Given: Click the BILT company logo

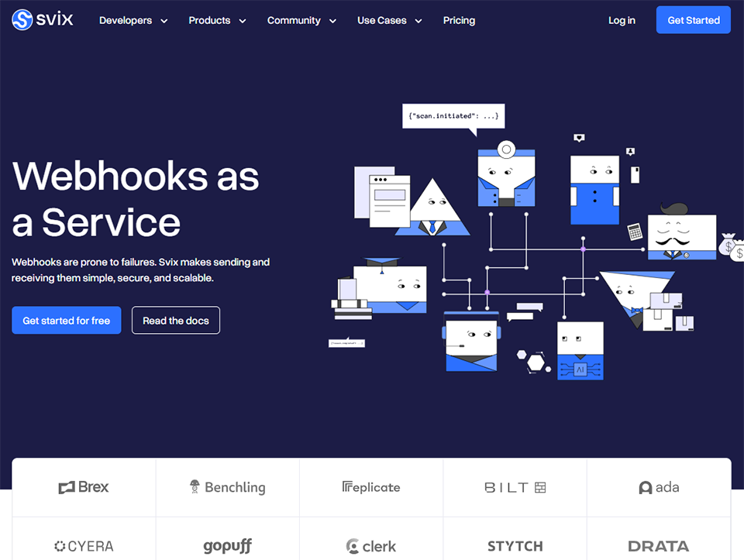Looking at the screenshot, I should [515, 487].
